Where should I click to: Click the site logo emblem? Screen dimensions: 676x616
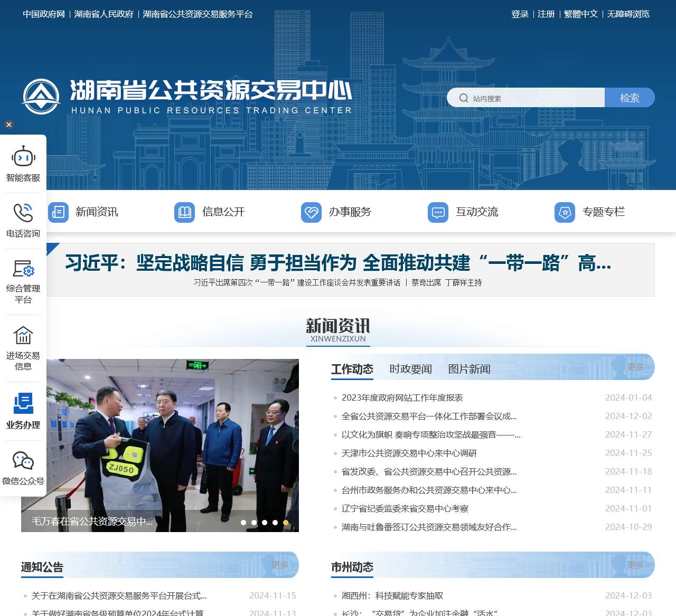pyautogui.click(x=41, y=97)
